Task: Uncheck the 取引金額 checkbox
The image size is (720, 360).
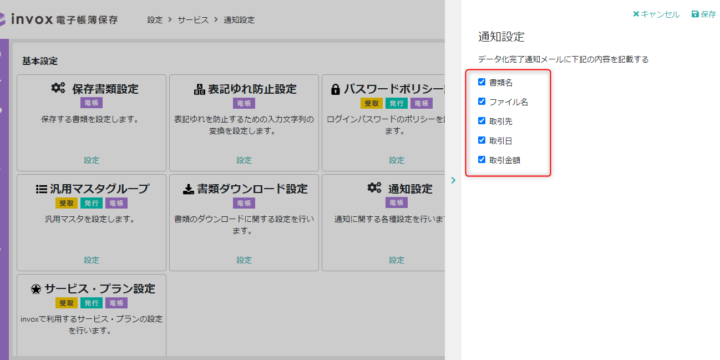Action: coord(482,159)
